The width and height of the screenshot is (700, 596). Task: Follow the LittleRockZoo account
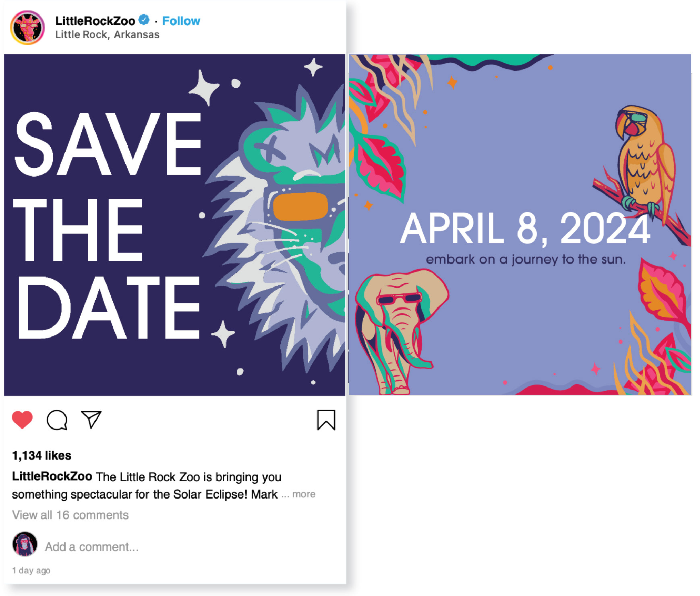click(x=181, y=21)
